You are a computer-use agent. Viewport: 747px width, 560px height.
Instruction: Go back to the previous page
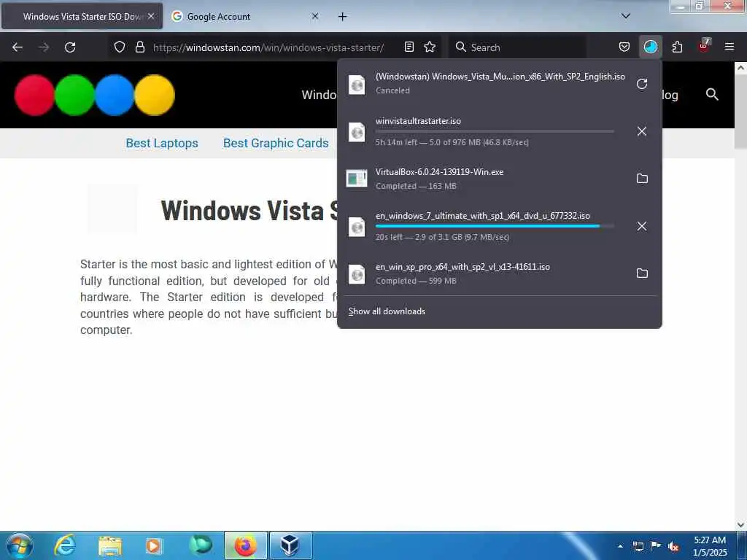point(18,47)
